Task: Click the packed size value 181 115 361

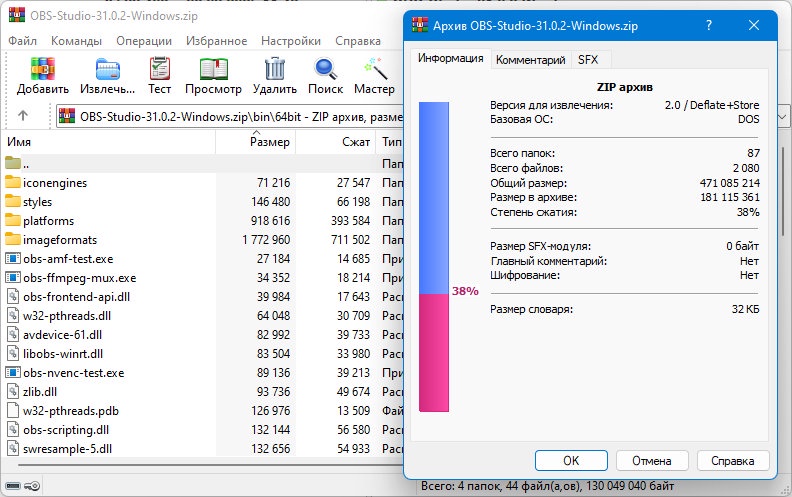Action: (730, 197)
